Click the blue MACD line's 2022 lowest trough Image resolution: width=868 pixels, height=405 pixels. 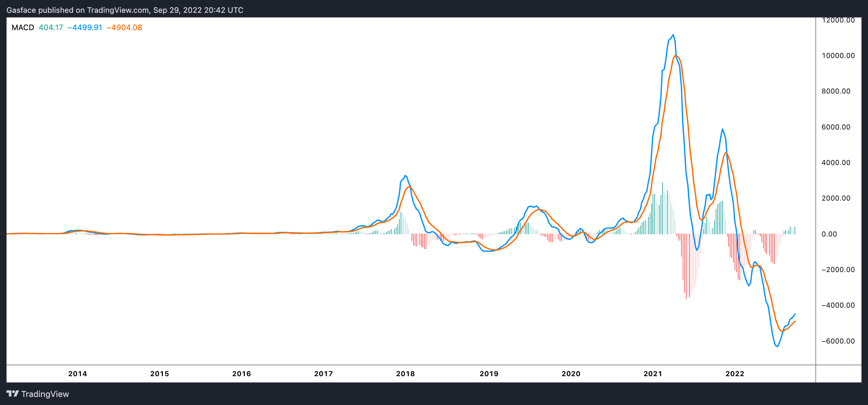(777, 346)
